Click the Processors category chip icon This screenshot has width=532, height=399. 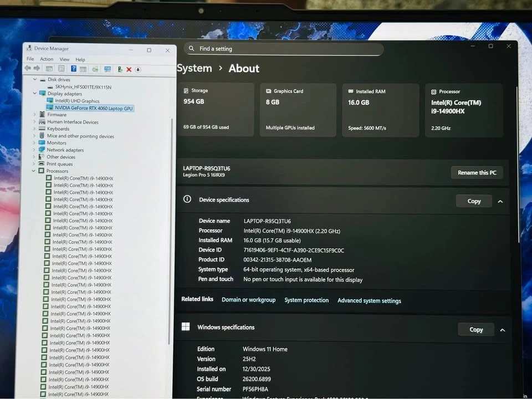(42, 171)
